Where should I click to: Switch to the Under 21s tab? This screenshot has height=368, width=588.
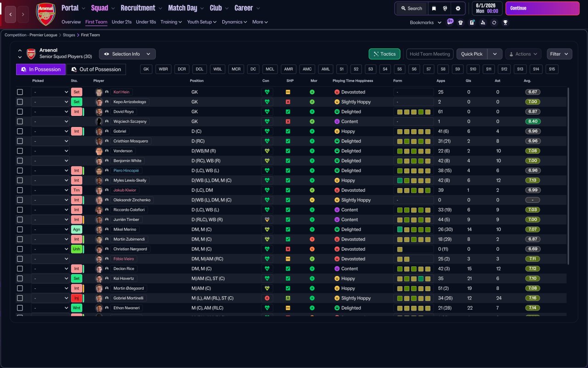point(121,22)
